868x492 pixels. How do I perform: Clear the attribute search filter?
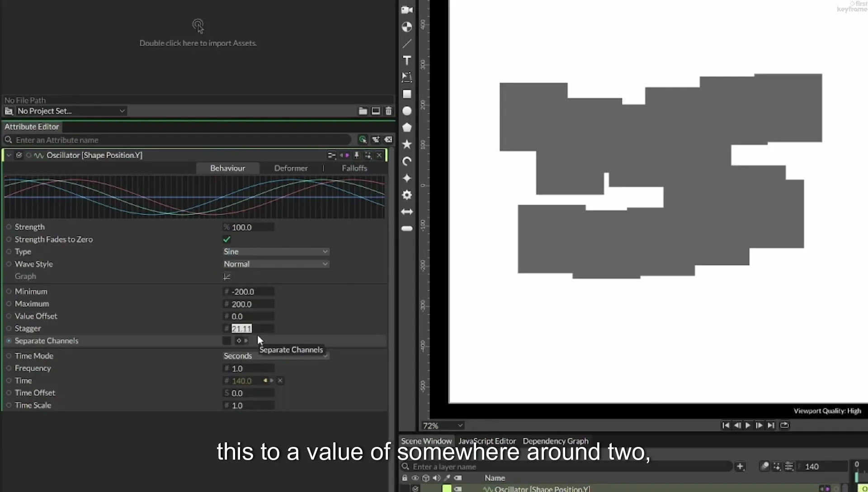pos(388,140)
